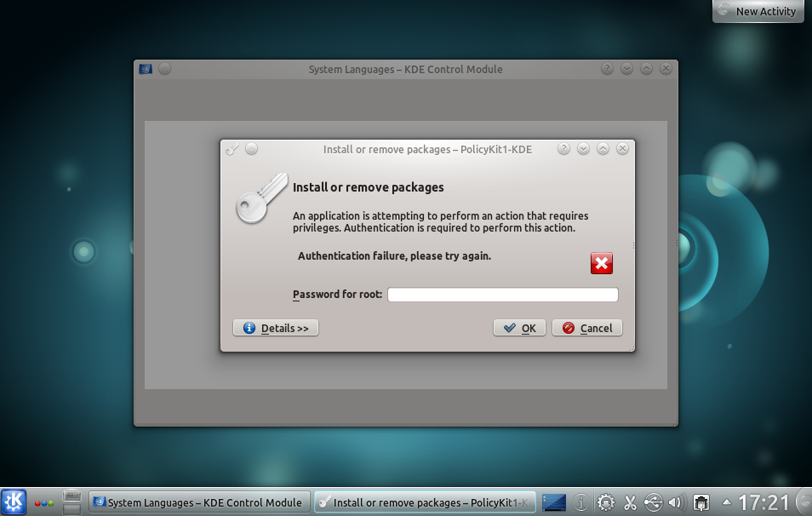Image resolution: width=812 pixels, height=516 pixels.
Task: Click the red X authentication error icon
Action: (601, 263)
